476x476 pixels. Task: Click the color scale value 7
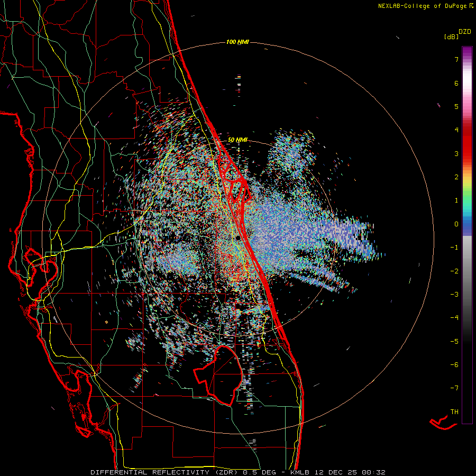coord(456,59)
